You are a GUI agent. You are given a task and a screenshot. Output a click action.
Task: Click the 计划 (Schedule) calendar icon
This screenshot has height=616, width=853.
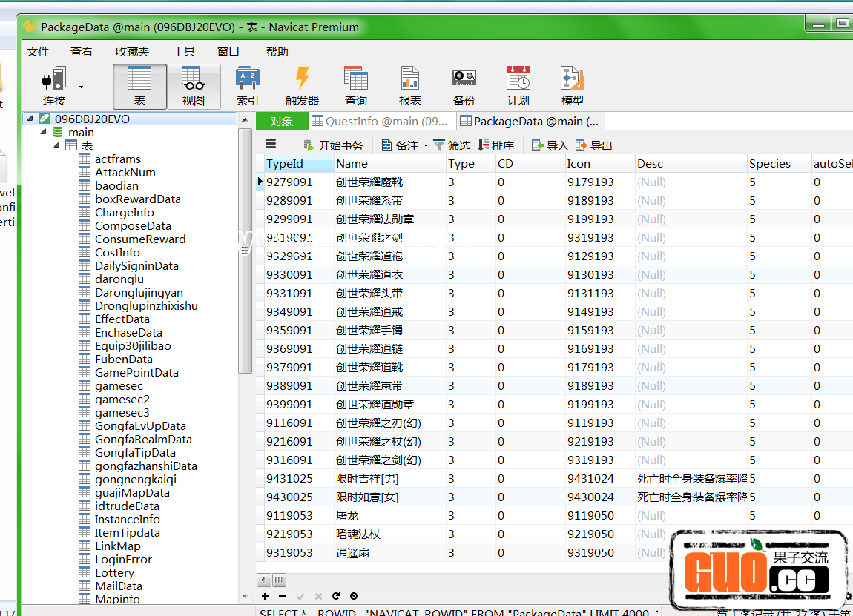click(x=518, y=86)
